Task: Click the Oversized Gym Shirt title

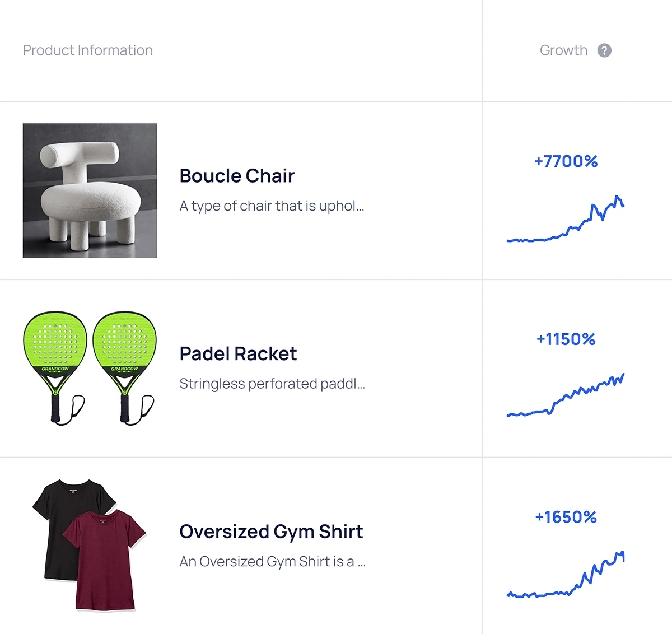Action: pyautogui.click(x=271, y=532)
